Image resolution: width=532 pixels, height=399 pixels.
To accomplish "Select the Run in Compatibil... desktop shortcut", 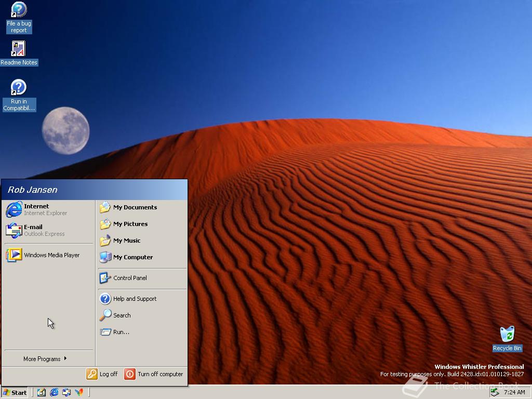I will coord(19,96).
